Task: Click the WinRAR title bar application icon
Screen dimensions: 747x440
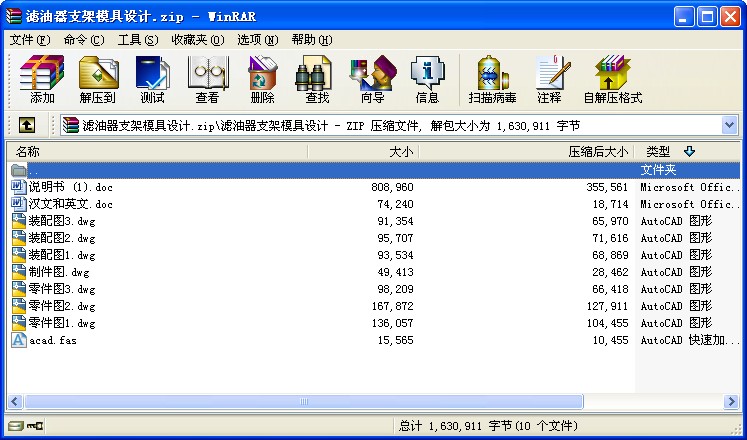Action: coord(14,16)
